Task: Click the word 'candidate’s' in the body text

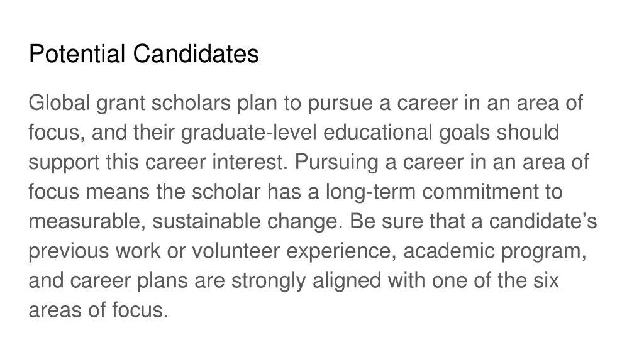Action: pyautogui.click(x=543, y=222)
